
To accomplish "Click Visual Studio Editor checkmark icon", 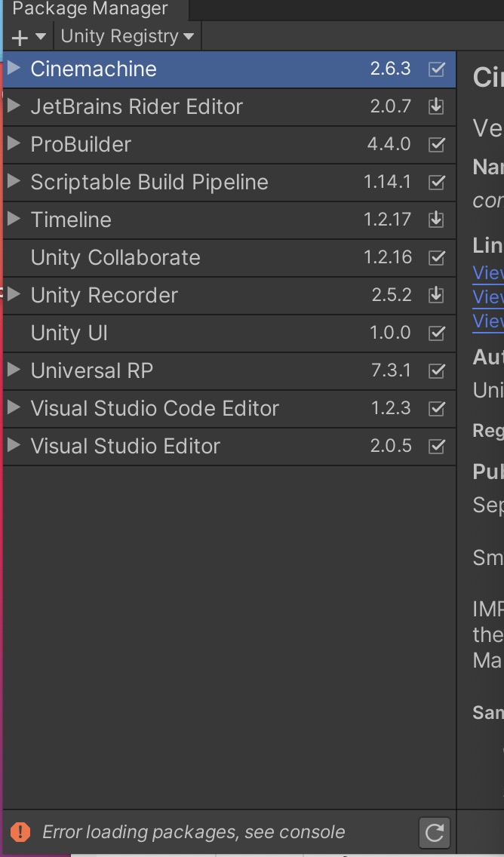I will point(436,446).
